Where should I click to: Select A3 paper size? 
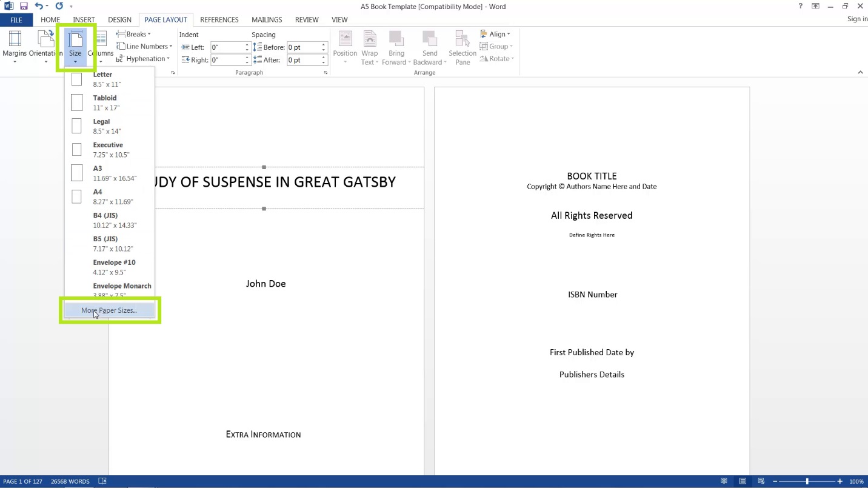click(x=110, y=173)
